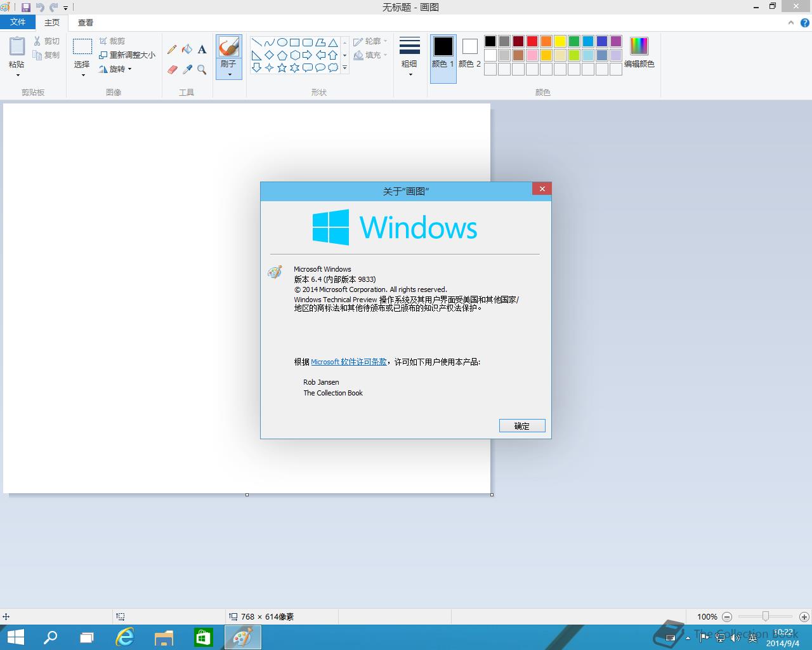Click the zoom out minus button
Image resolution: width=812 pixels, height=650 pixels.
pos(727,617)
